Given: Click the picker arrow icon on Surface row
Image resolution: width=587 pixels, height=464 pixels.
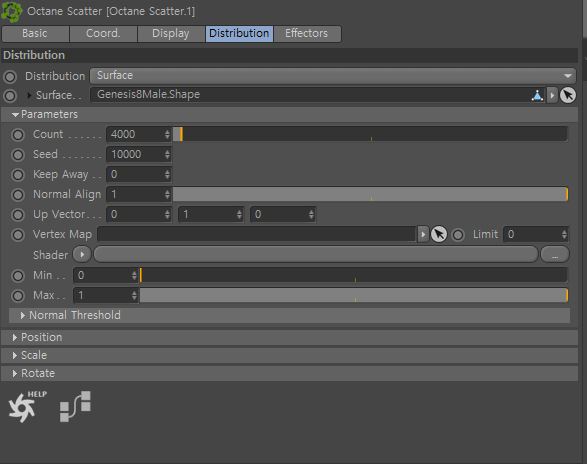Looking at the screenshot, I should pos(568,95).
